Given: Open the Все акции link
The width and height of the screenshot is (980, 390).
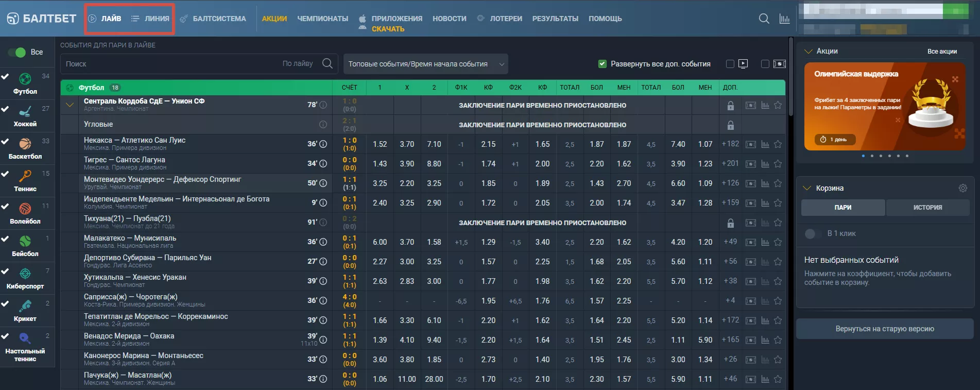Looking at the screenshot, I should pos(942,52).
